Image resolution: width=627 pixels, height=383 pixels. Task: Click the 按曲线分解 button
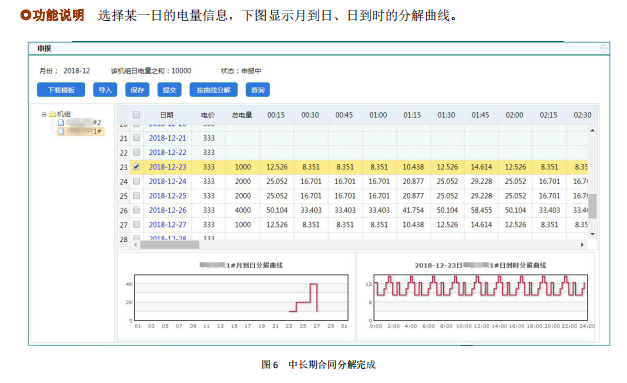[x=214, y=90]
